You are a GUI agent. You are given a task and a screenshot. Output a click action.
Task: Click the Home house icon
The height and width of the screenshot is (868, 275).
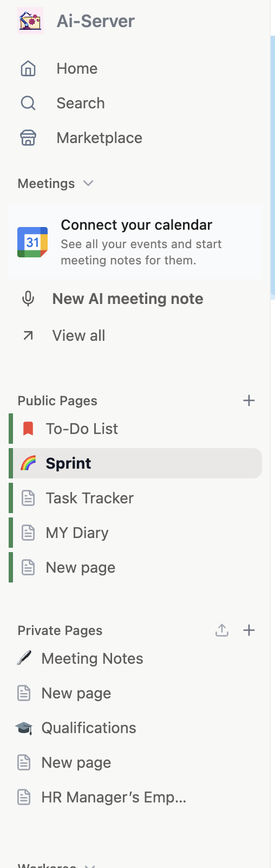pyautogui.click(x=28, y=69)
